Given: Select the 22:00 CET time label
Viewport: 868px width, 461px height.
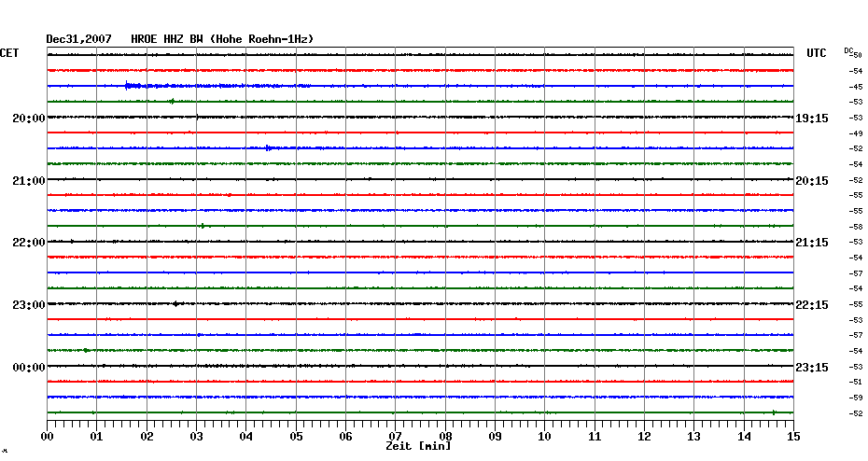Looking at the screenshot, I should 29,243.
